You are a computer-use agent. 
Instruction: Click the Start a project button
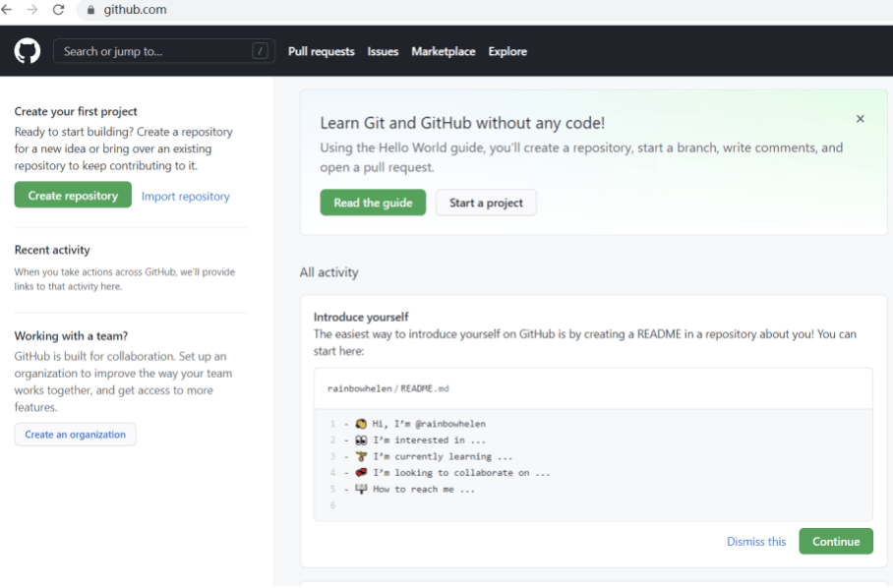pyautogui.click(x=486, y=203)
